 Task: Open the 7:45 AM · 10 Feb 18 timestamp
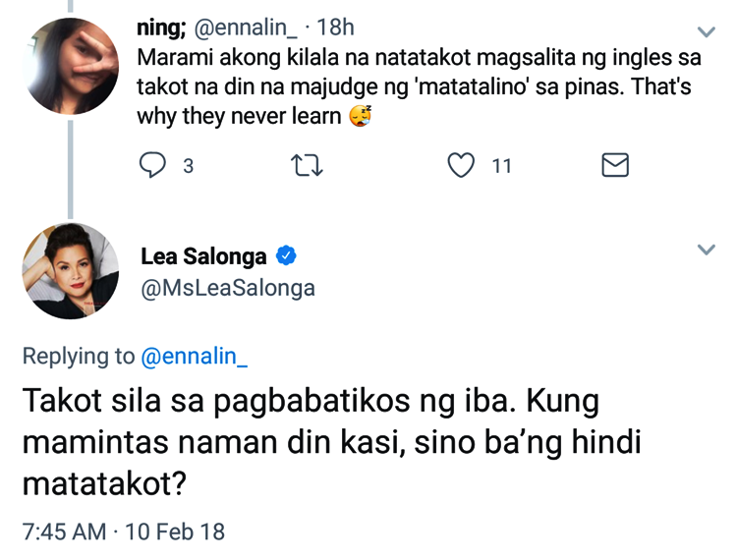(x=124, y=532)
